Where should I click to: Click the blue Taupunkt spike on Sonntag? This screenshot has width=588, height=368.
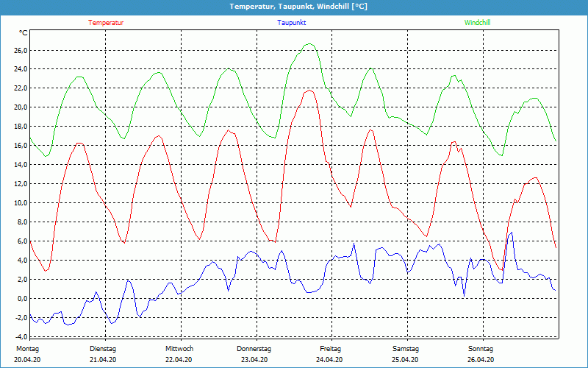511,233
